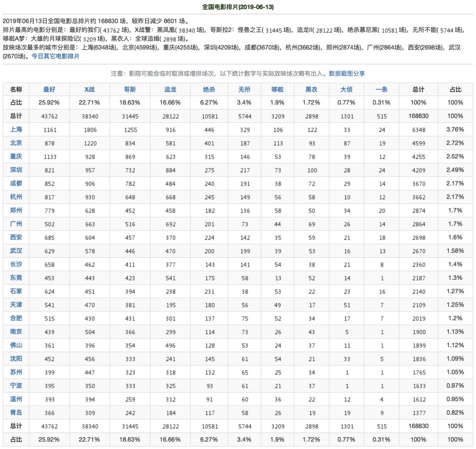Click the 0.31% cell in bottom 占比 row
The height and width of the screenshot is (449, 476).
[x=382, y=440]
